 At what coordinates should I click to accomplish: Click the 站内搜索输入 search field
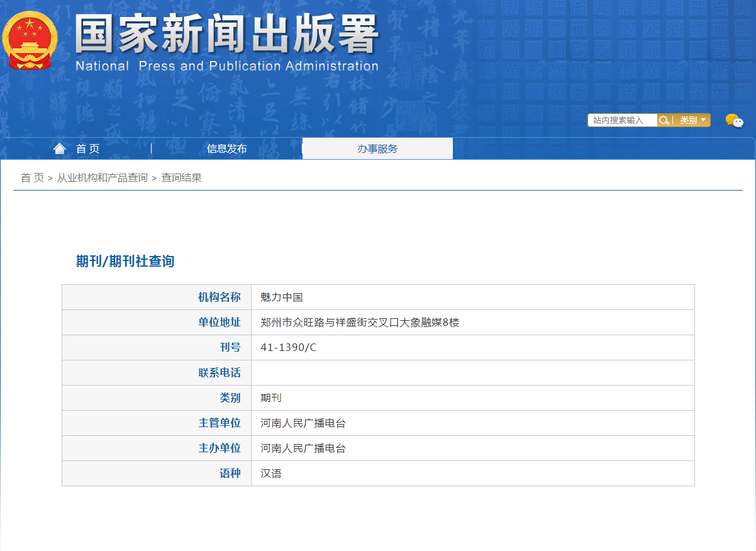point(622,120)
